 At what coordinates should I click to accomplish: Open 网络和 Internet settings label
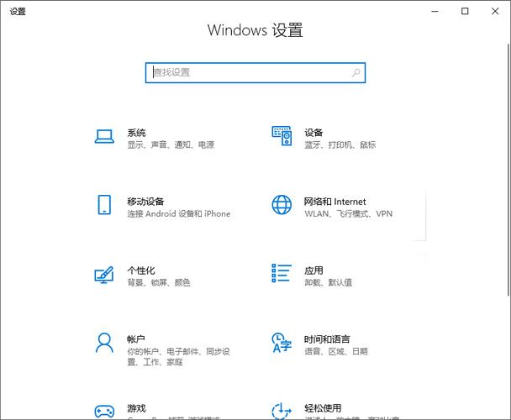335,202
